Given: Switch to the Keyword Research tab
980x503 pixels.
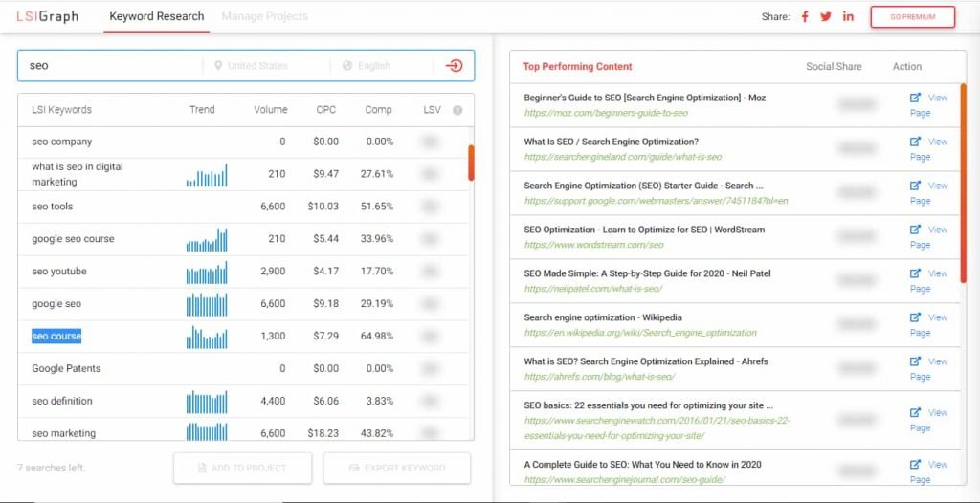Looking at the screenshot, I should pyautogui.click(x=157, y=16).
